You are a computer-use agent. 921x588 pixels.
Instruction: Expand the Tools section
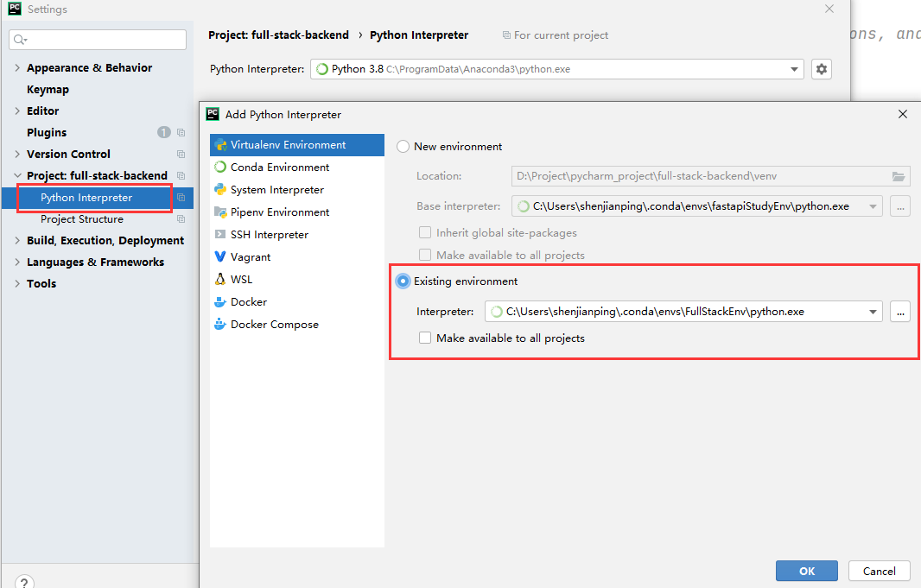(17, 283)
